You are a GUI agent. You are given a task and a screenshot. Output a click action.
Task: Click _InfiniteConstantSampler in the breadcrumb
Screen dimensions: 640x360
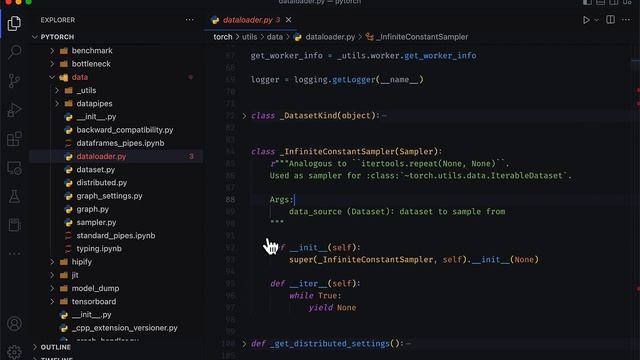[422, 37]
